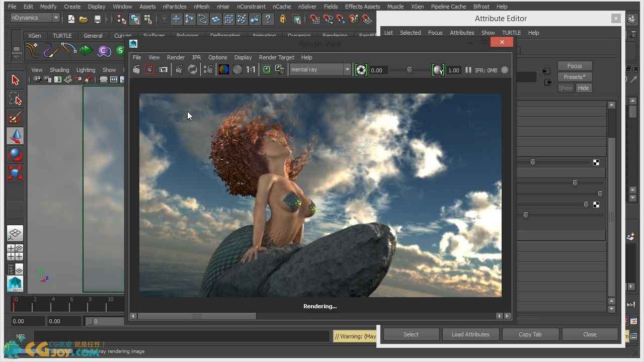Switch to the XGen shelf tab
Viewport: 644px width, 362px height.
[x=35, y=36]
